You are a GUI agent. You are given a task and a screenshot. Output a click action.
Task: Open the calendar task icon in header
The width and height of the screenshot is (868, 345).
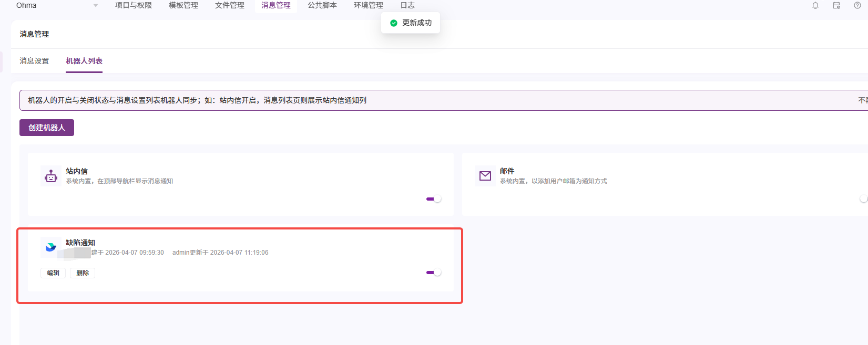coord(836,5)
